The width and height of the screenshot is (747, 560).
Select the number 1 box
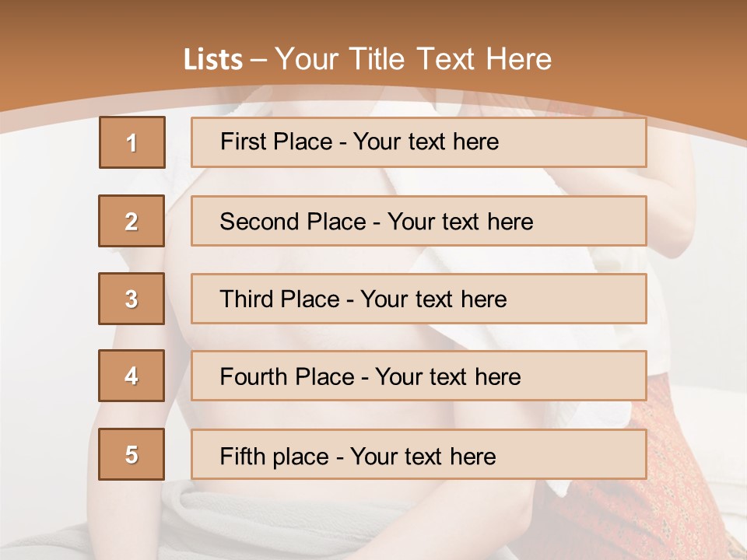(x=132, y=142)
